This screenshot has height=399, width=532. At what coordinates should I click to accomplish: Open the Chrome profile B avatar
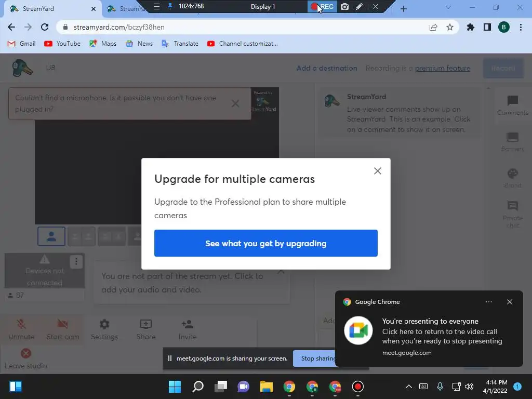pyautogui.click(x=504, y=27)
